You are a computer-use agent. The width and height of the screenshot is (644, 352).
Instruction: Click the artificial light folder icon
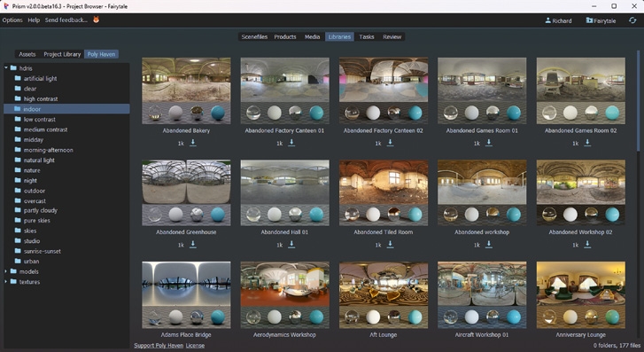18,78
